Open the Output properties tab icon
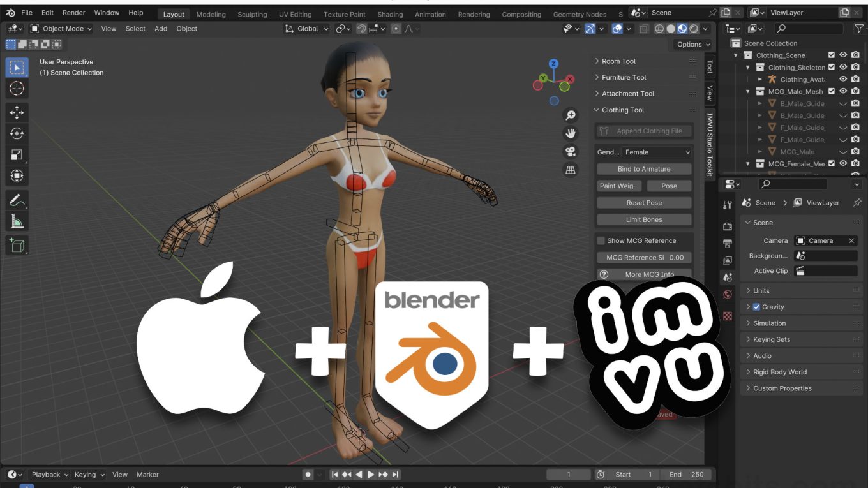 [x=728, y=244]
